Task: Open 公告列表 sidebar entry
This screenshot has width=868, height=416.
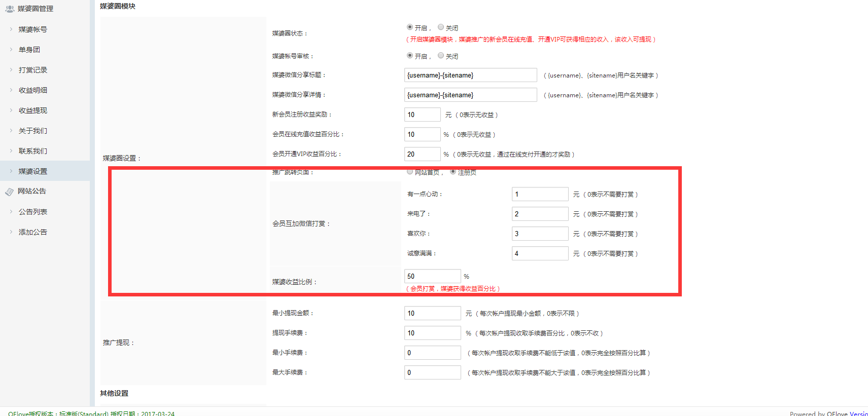Action: pyautogui.click(x=33, y=212)
